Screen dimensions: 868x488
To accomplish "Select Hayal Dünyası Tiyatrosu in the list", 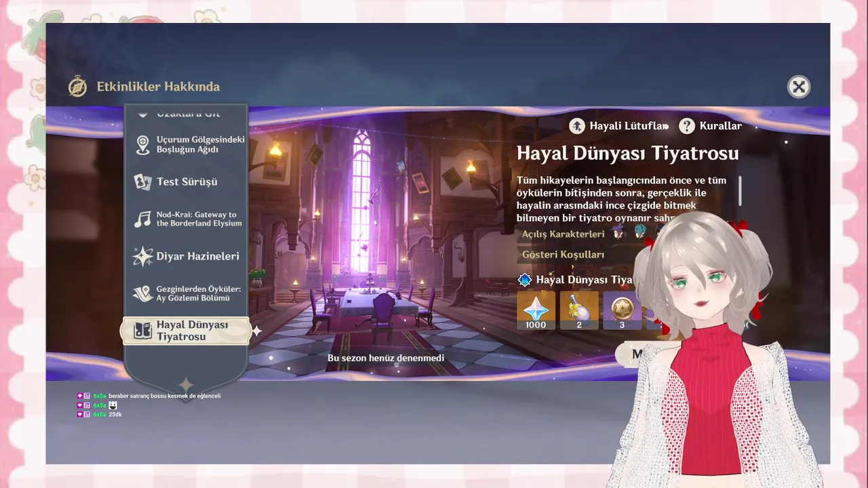I will [x=186, y=331].
